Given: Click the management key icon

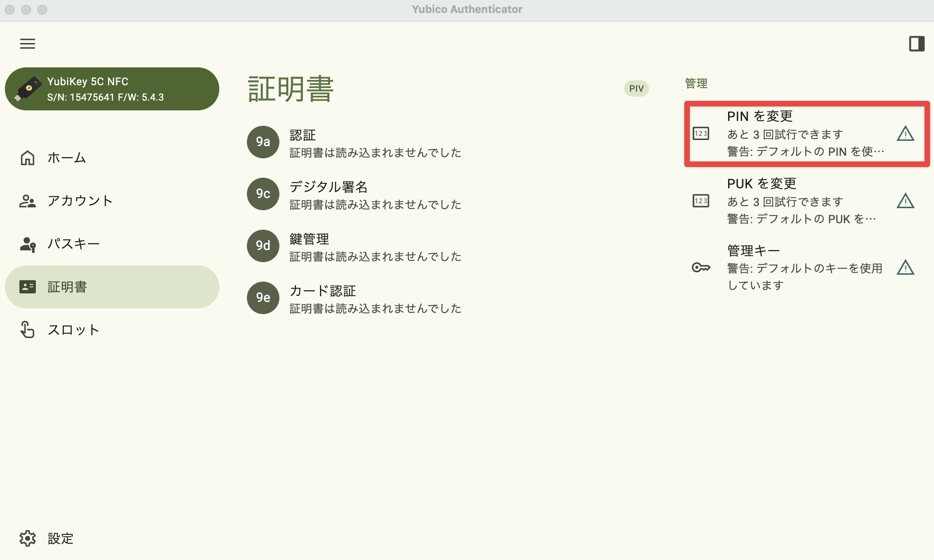Looking at the screenshot, I should [701, 267].
